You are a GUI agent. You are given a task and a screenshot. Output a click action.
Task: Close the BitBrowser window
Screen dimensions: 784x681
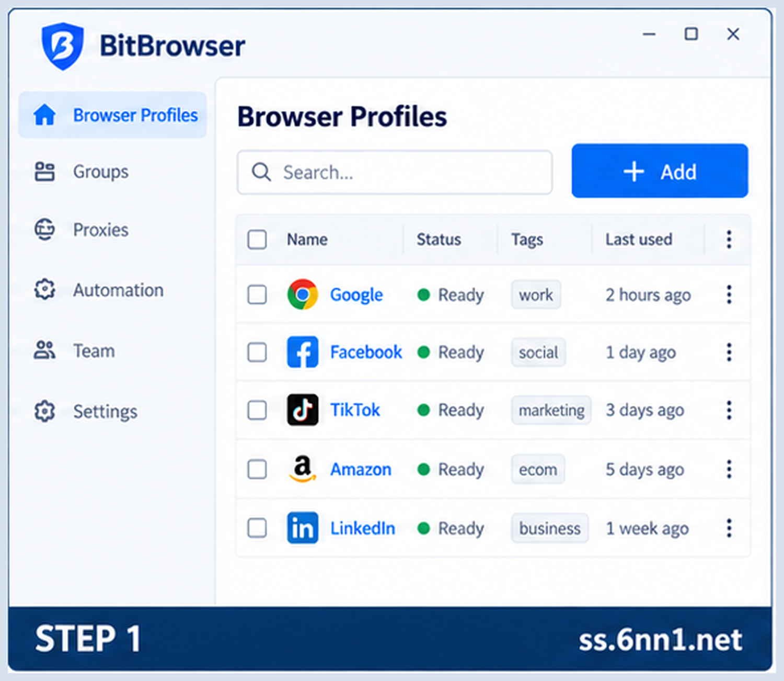(x=733, y=34)
